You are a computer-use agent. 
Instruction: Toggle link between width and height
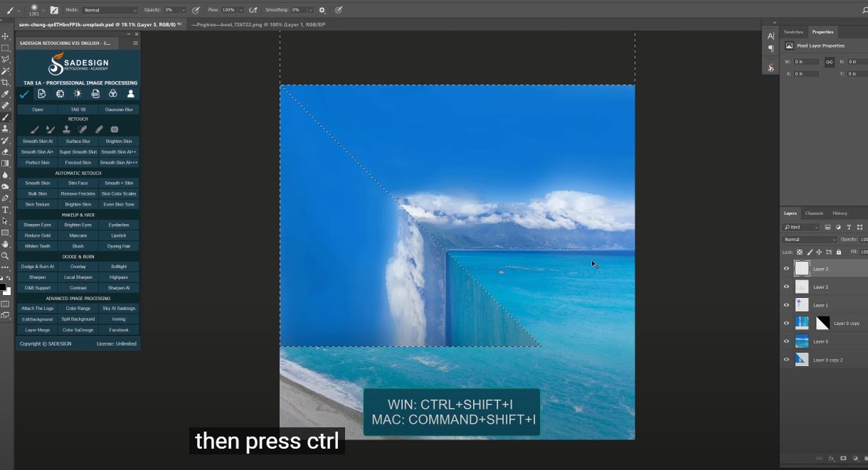point(829,62)
